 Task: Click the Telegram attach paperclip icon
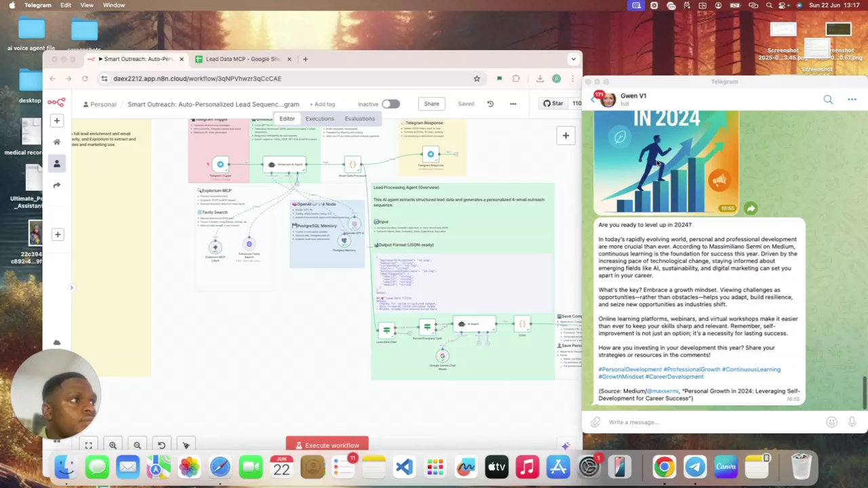click(595, 422)
